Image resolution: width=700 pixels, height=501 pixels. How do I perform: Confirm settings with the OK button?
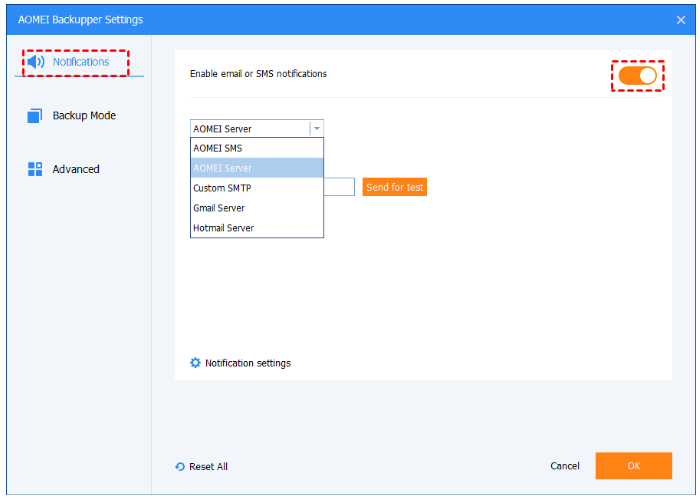coord(633,466)
